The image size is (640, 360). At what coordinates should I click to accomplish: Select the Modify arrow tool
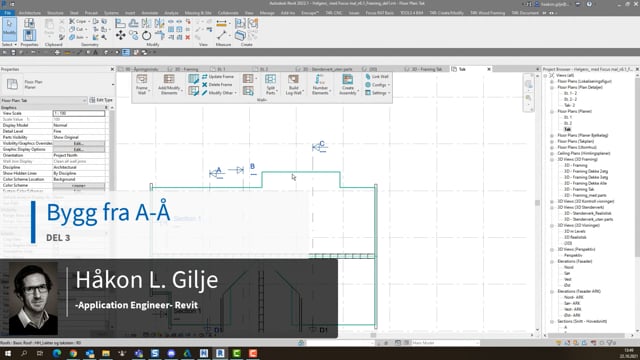click(x=9, y=29)
